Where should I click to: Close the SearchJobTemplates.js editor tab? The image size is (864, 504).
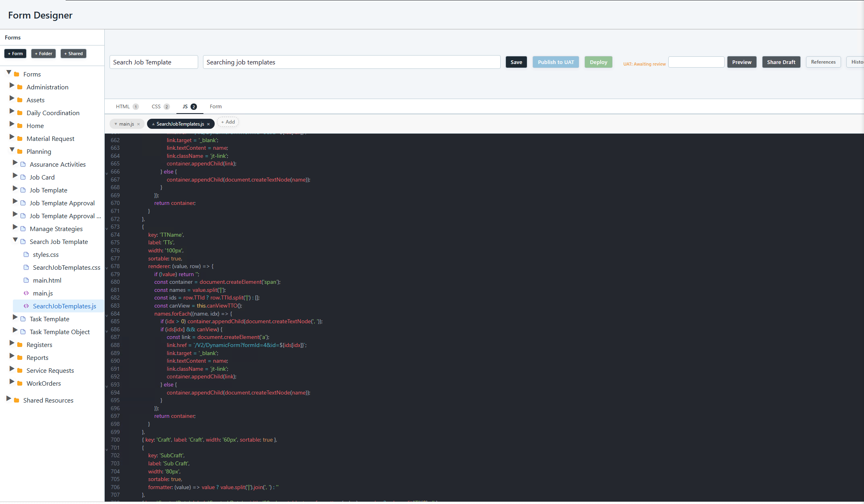(x=209, y=124)
